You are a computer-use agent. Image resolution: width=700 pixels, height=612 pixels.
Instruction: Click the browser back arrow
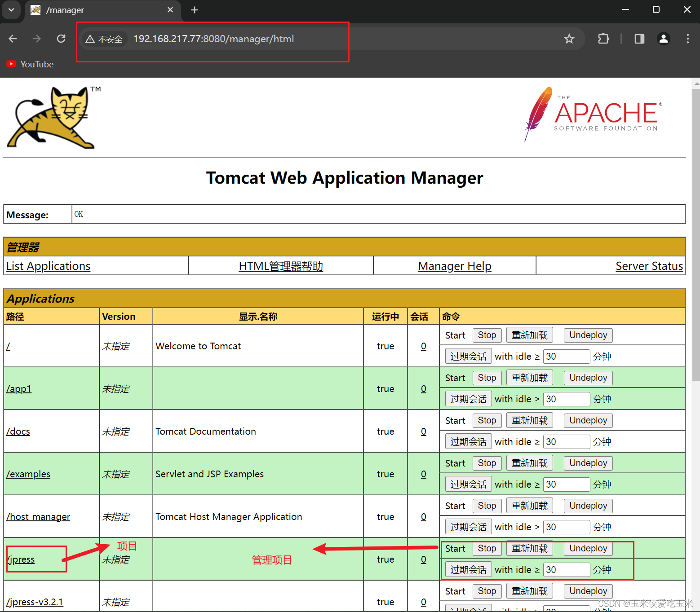click(13, 39)
